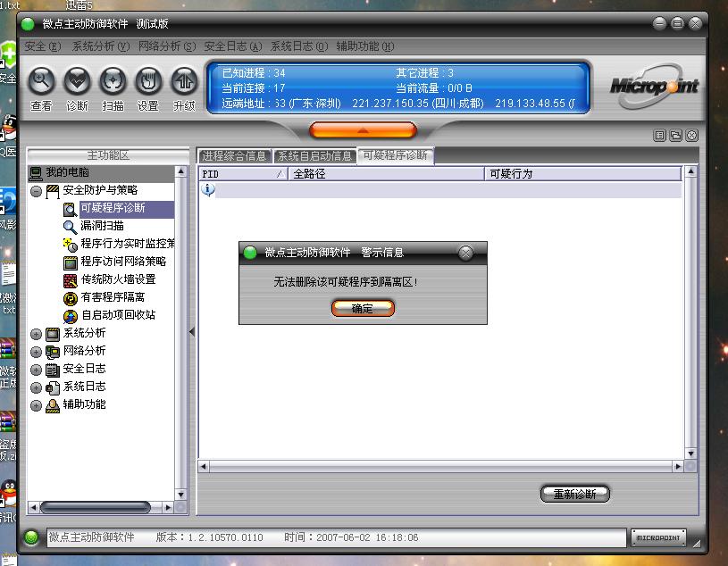
Task: Click the tree panel's scroll-up arrow
Action: (181, 171)
